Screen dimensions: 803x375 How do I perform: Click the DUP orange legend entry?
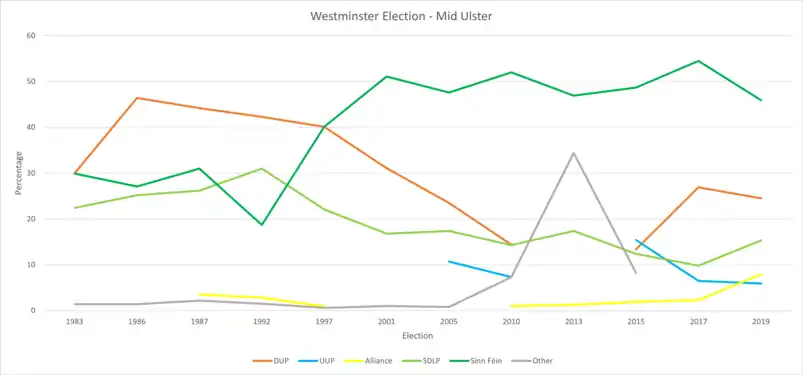(270, 361)
